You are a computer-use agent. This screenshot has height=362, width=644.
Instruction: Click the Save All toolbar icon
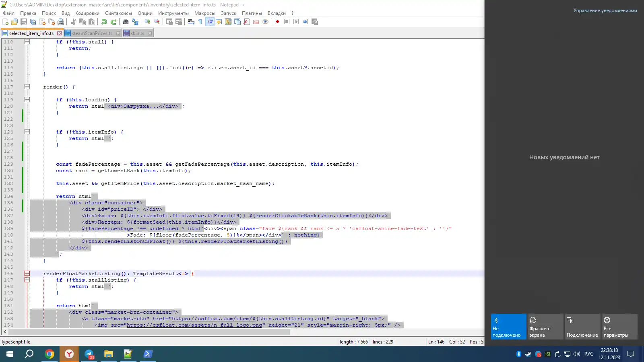point(33,22)
